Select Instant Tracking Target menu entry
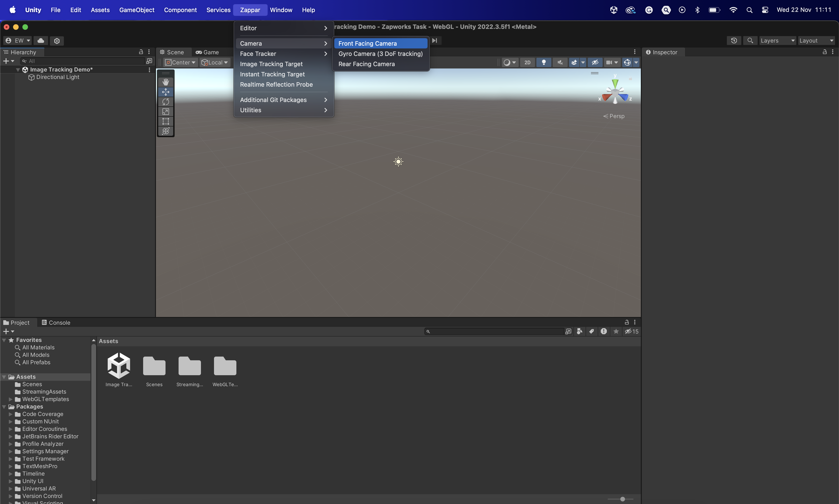This screenshot has width=839, height=504. [283, 74]
